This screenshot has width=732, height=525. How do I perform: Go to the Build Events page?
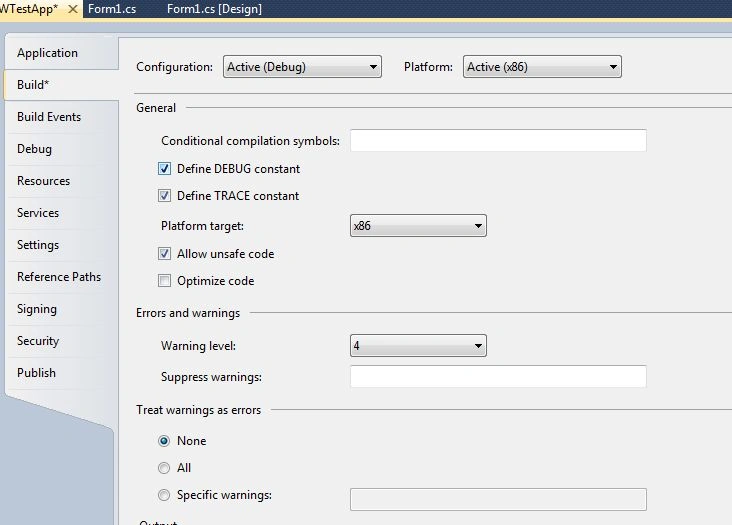tap(49, 117)
